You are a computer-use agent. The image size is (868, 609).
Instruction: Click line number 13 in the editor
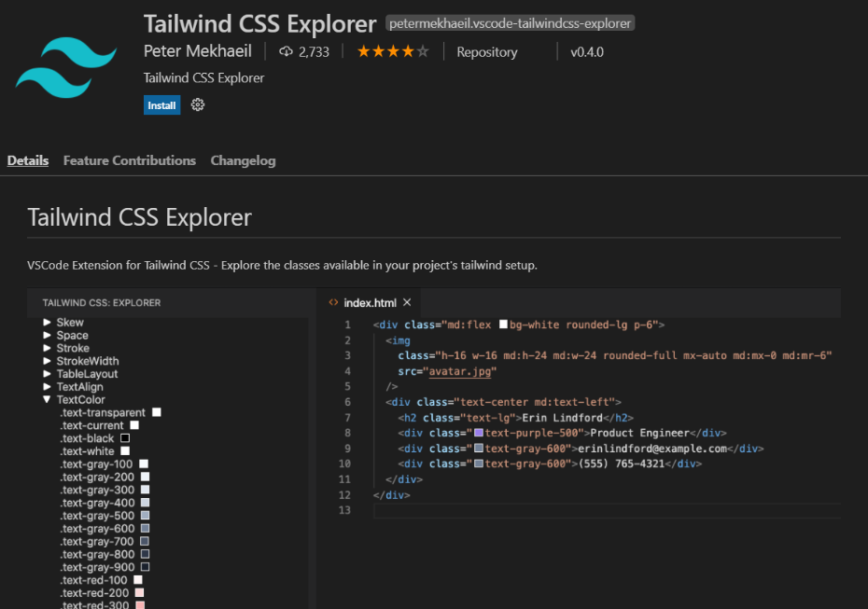pyautogui.click(x=345, y=510)
